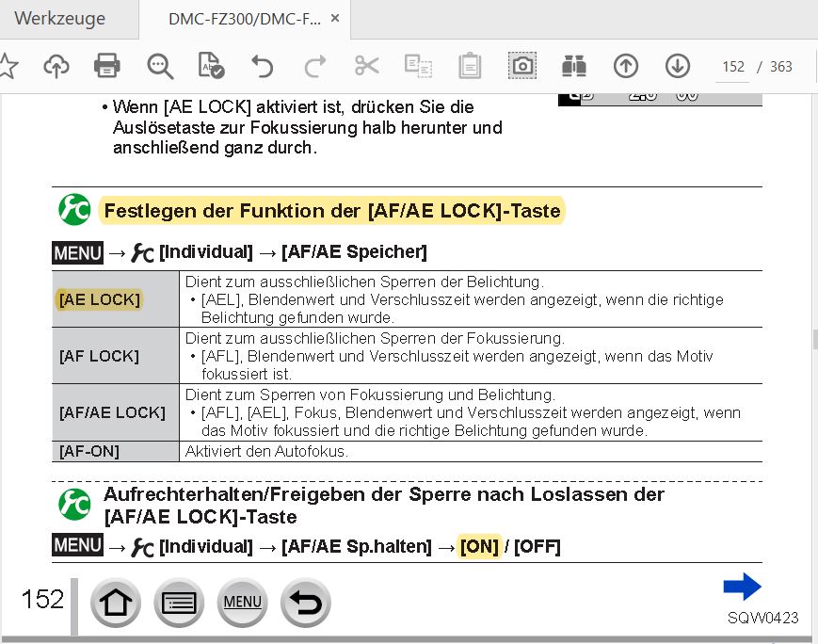Click the print icon
Image resolution: width=818 pixels, height=644 pixels.
[106, 66]
